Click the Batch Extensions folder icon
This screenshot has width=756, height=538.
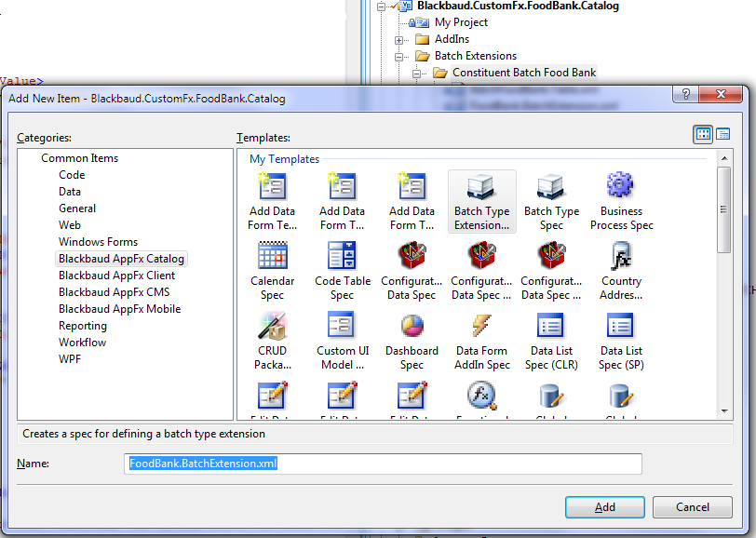click(423, 56)
